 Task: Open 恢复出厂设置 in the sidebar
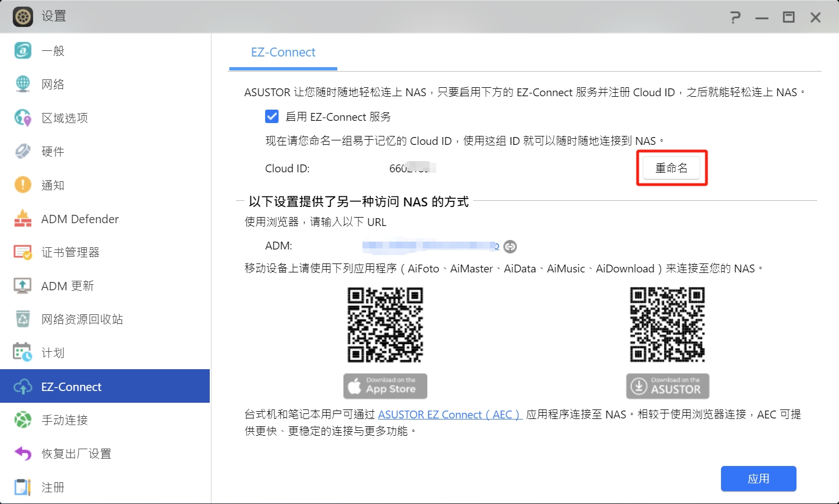pyautogui.click(x=105, y=454)
